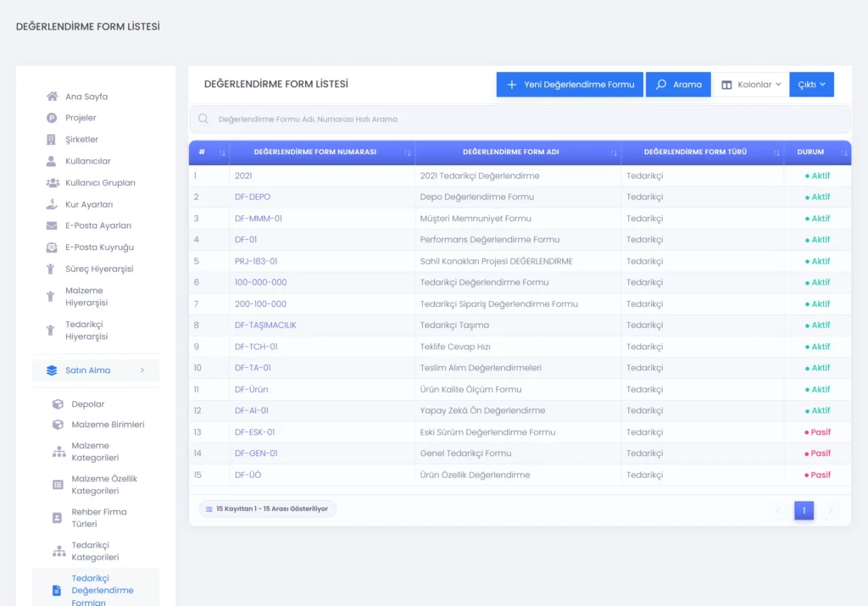
Task: Click Yeni Değerlendirme Formu button
Action: pyautogui.click(x=570, y=85)
